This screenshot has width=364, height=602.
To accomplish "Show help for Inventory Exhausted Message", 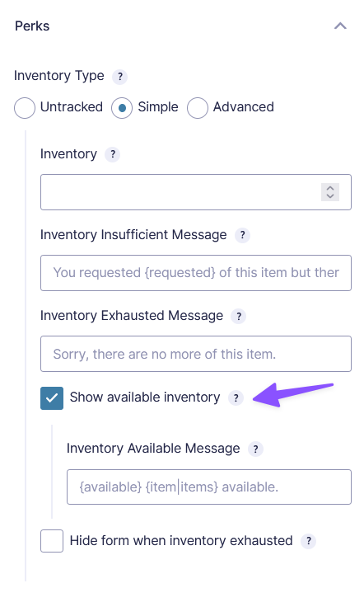I will (x=238, y=317).
